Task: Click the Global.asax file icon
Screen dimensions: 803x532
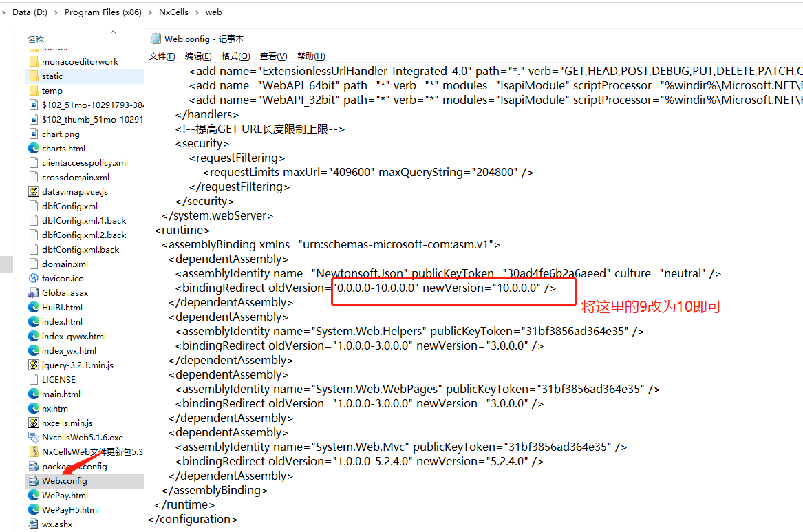Action: [34, 292]
